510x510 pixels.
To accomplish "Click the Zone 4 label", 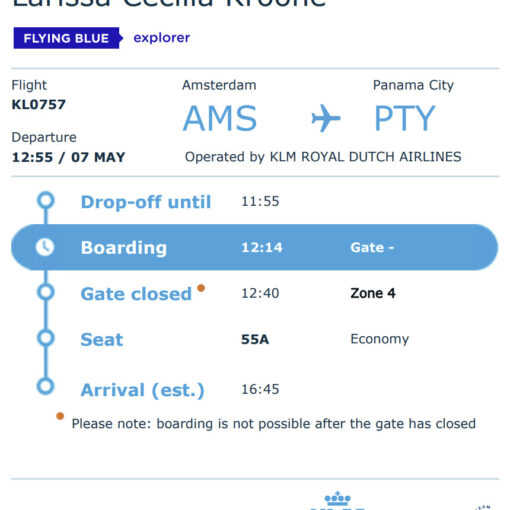I will (x=373, y=293).
